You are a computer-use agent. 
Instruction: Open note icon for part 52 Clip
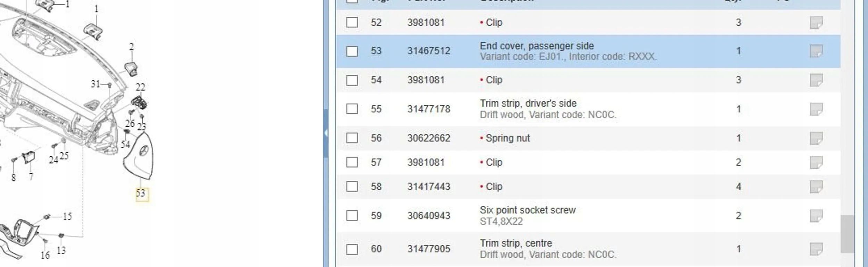pos(816,23)
